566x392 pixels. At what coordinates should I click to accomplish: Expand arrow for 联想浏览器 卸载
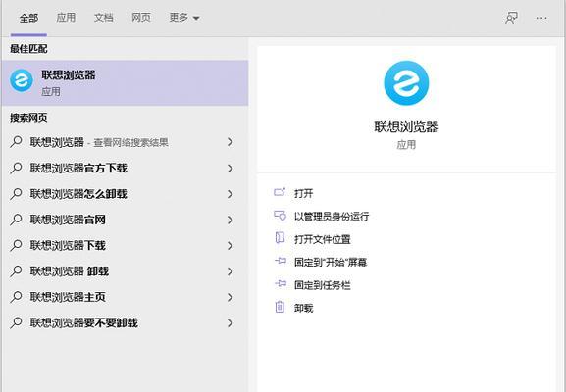(x=230, y=271)
